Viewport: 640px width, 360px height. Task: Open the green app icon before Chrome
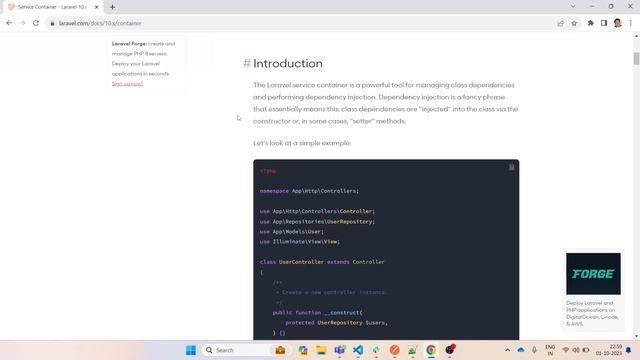tap(412, 350)
